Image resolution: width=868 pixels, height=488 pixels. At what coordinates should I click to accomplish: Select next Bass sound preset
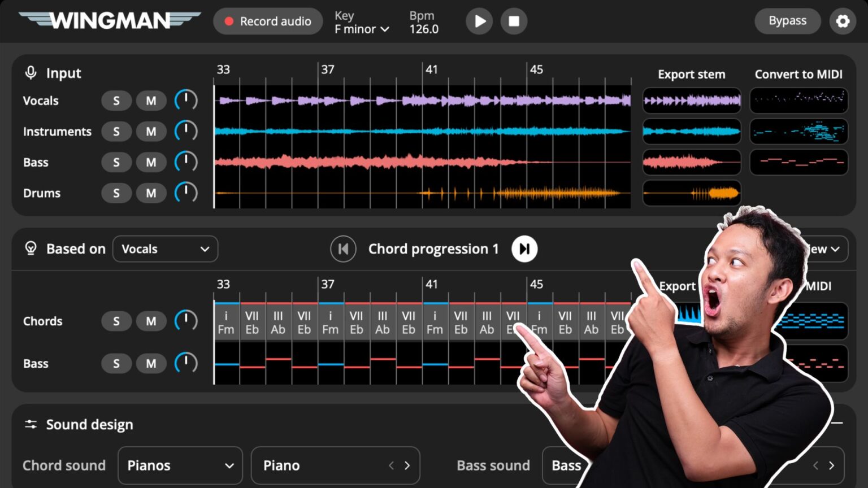click(831, 465)
